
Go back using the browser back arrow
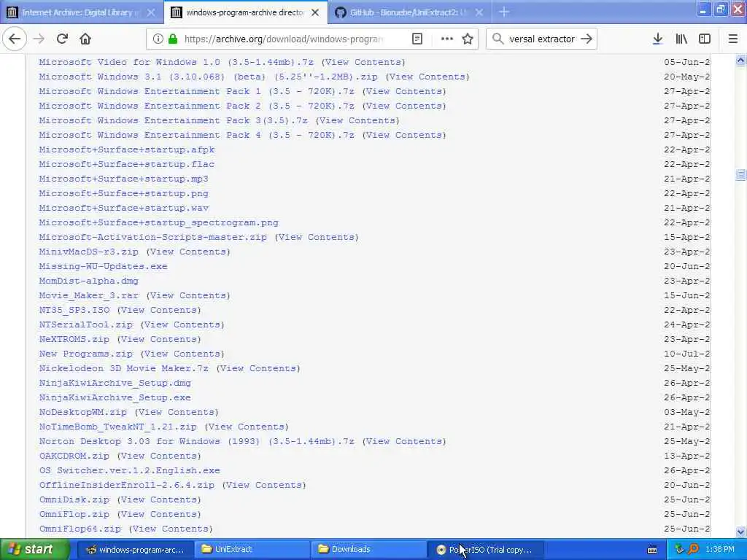click(x=15, y=39)
